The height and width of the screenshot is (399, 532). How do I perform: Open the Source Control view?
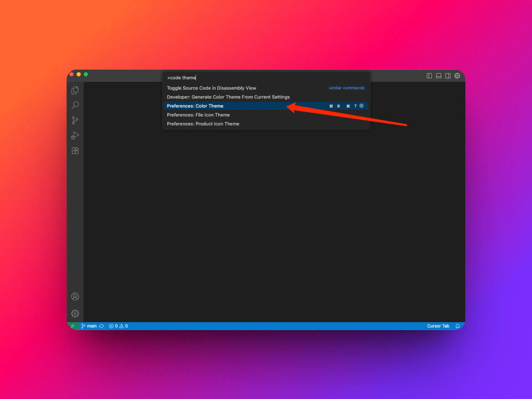tap(75, 120)
